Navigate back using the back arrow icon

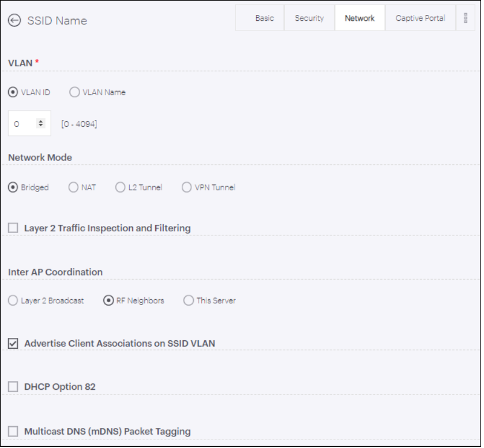pos(14,20)
